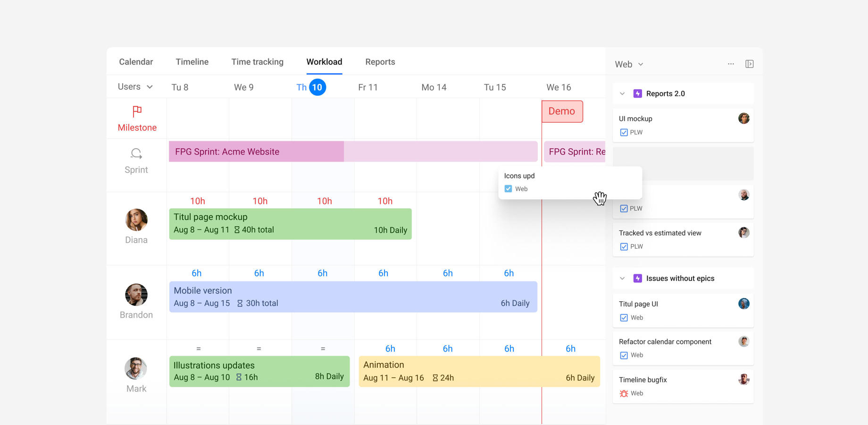Image resolution: width=868 pixels, height=425 pixels.
Task: Open the Tracked vs estimated view task
Action: (x=660, y=233)
